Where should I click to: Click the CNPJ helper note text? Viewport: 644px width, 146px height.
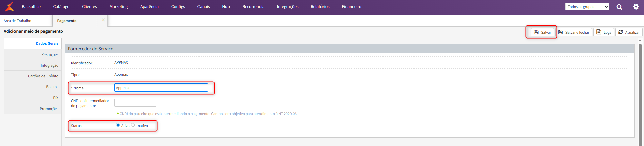click(208, 114)
